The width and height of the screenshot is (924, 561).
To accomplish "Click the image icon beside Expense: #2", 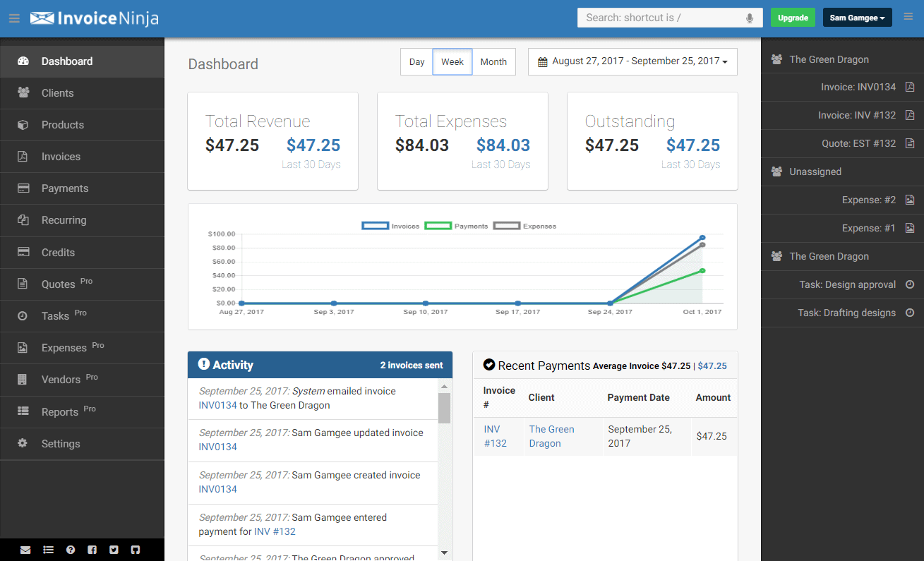I will click(910, 200).
